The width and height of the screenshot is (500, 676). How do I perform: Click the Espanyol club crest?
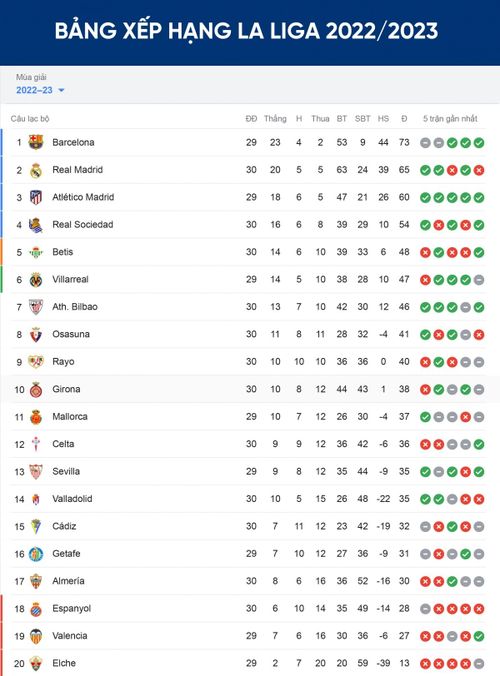[x=36, y=609]
